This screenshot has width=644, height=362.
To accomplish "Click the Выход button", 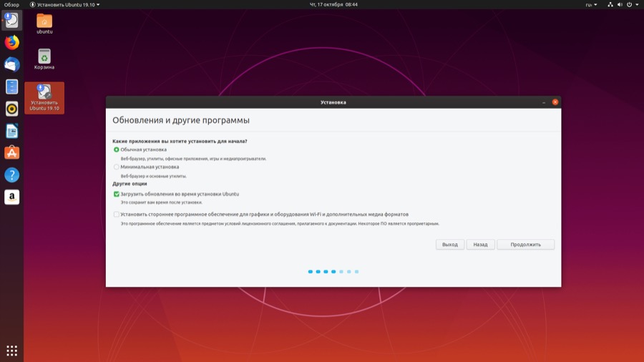I will [x=450, y=245].
